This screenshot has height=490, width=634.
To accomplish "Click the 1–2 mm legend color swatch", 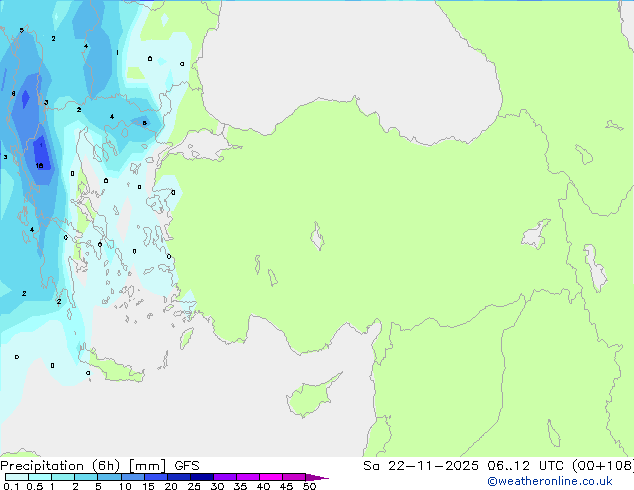I will pos(63,477).
